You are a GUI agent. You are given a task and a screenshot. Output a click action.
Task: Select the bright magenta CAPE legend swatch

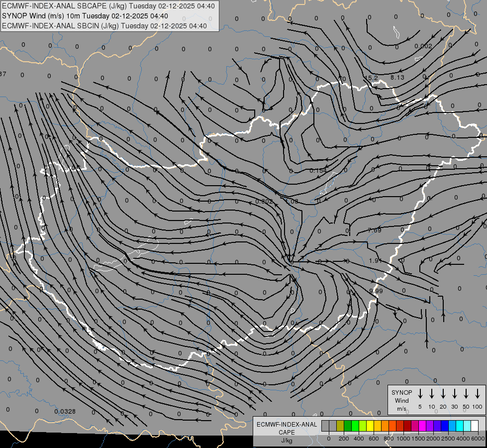point(422,426)
